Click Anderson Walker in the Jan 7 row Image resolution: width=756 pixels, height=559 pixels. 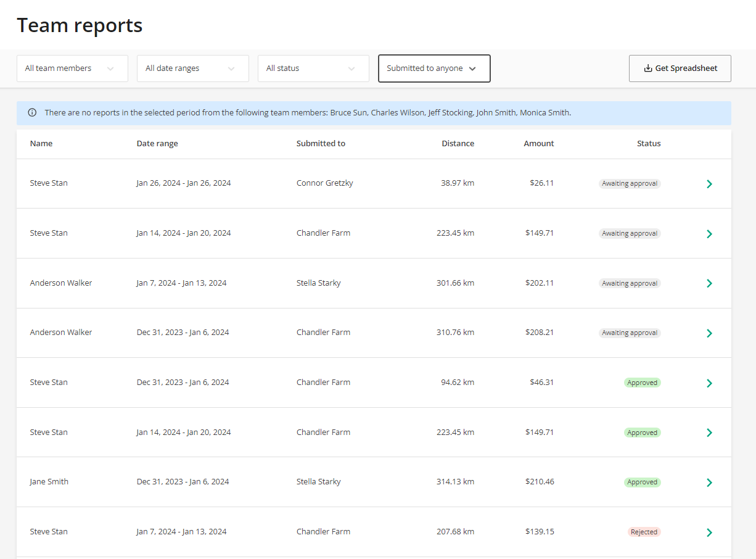click(61, 283)
